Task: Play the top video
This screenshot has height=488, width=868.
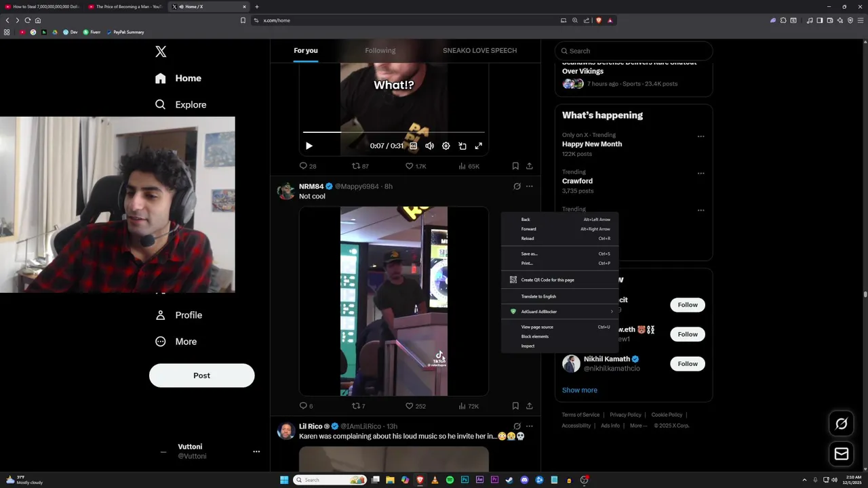Action: tap(309, 146)
